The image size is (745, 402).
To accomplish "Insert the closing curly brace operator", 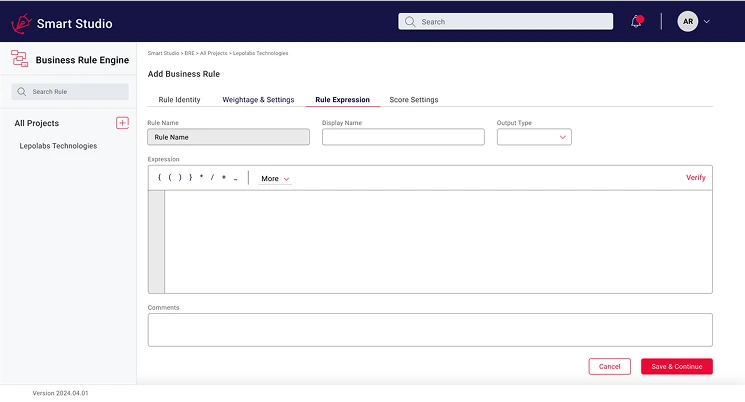I will point(190,178).
